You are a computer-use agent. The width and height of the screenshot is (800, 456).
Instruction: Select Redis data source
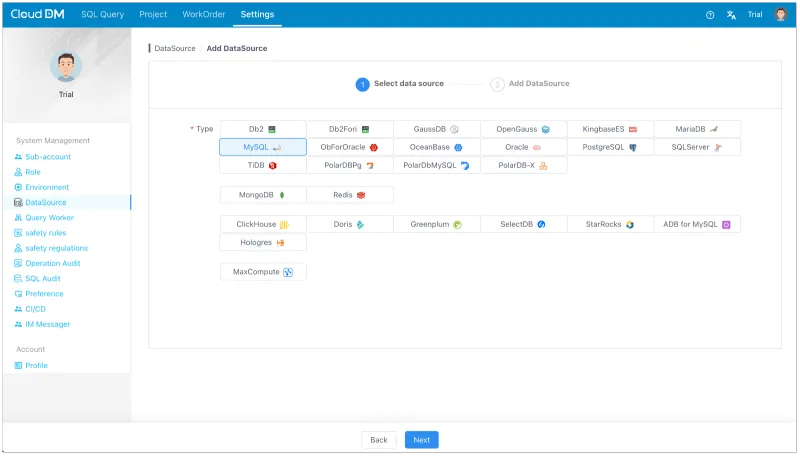[x=349, y=195]
